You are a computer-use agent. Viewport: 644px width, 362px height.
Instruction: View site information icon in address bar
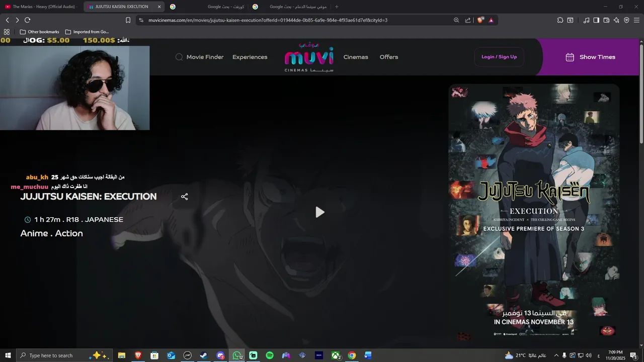[141, 20]
